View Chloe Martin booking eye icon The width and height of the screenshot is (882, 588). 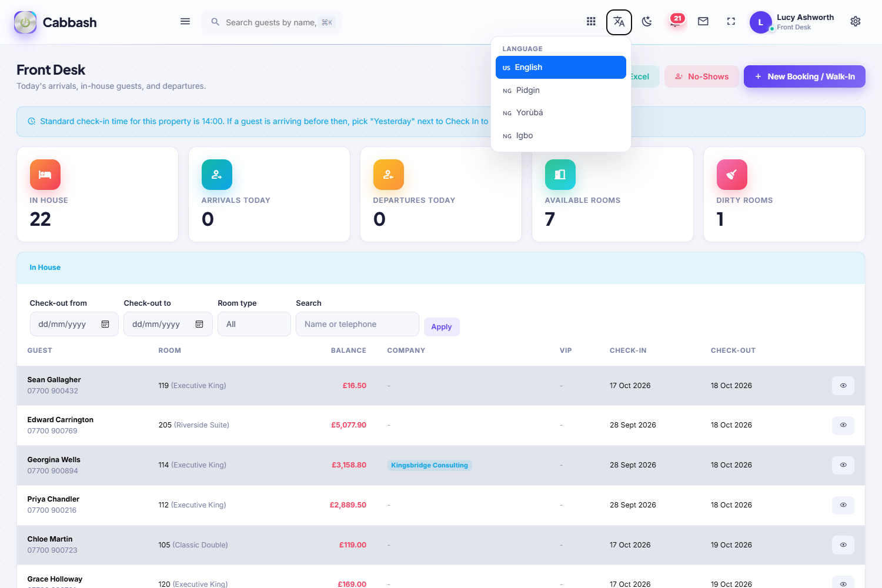[843, 545]
